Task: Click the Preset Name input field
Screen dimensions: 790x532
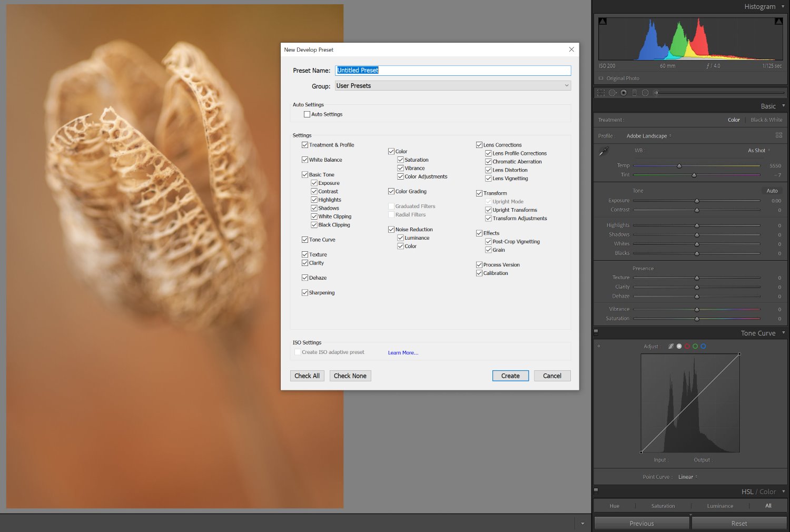Action: coord(452,70)
